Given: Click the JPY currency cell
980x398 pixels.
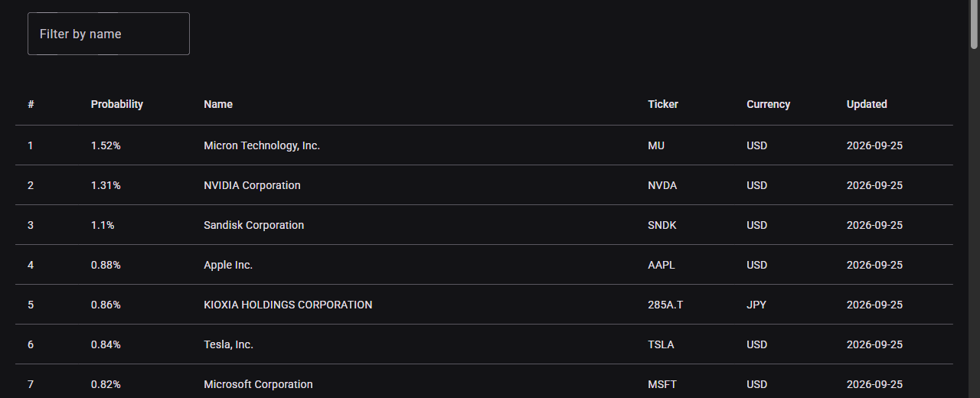Looking at the screenshot, I should pos(756,305).
